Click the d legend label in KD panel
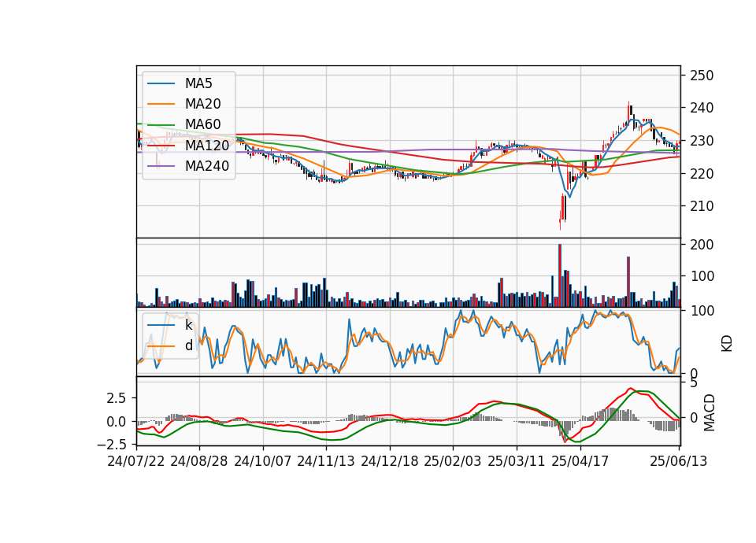The image size is (756, 543). 188,345
